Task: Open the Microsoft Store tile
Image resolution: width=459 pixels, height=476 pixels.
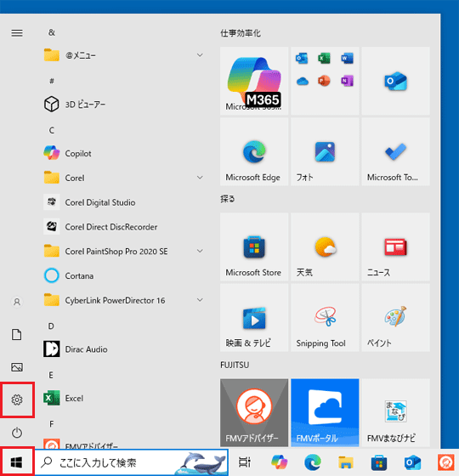Action: pyautogui.click(x=254, y=246)
